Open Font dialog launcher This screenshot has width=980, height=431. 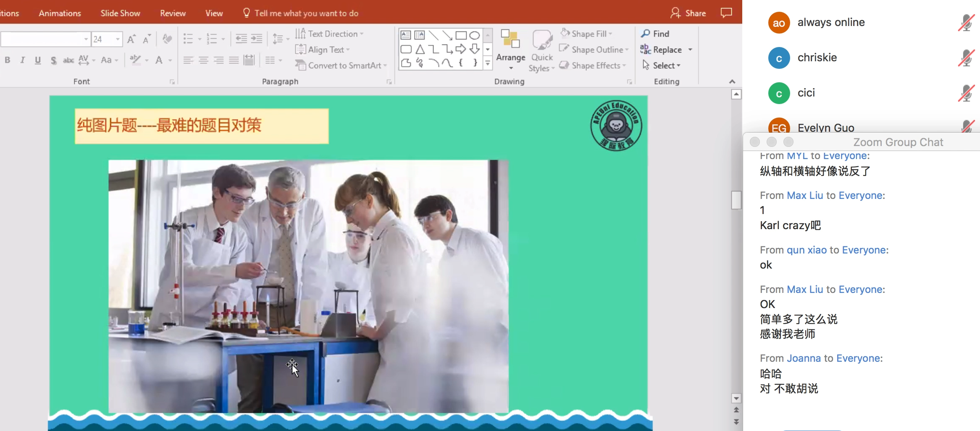pos(172,82)
